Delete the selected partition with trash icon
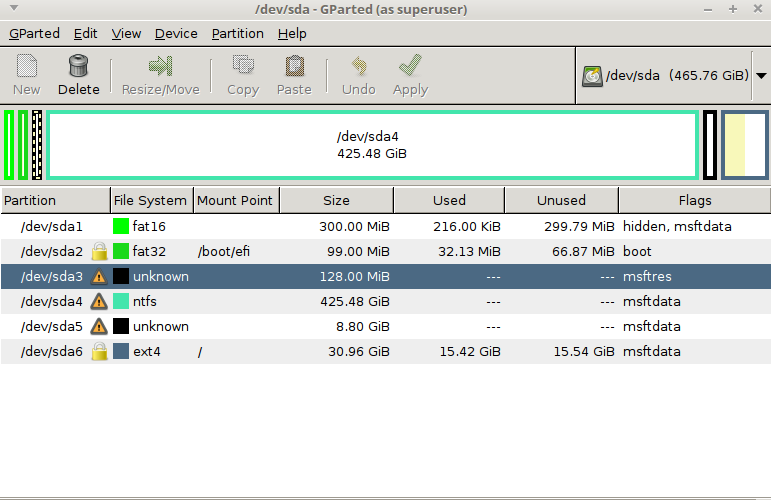The height and width of the screenshot is (500, 771). pyautogui.click(x=78, y=66)
